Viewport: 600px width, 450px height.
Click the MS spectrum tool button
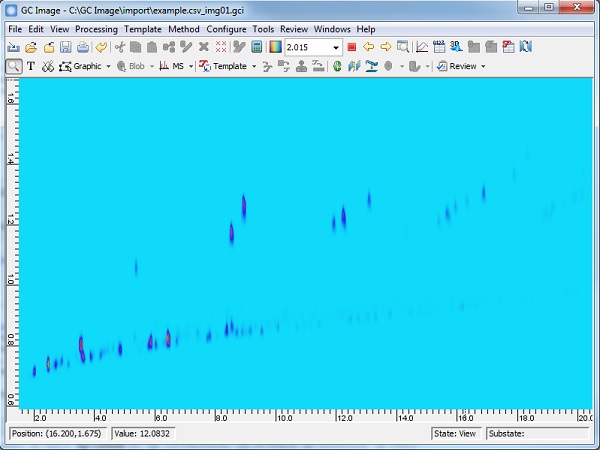click(x=172, y=66)
